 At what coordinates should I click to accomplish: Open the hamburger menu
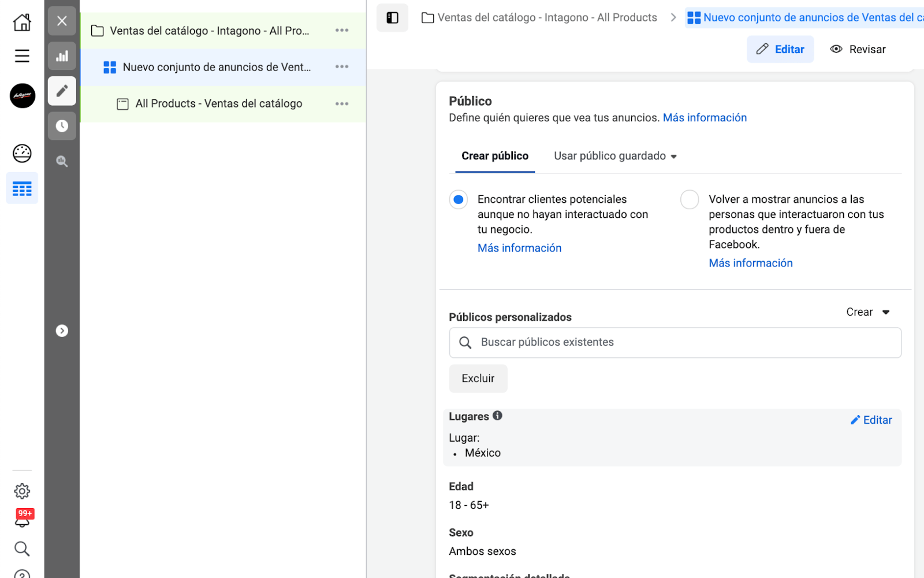(22, 55)
